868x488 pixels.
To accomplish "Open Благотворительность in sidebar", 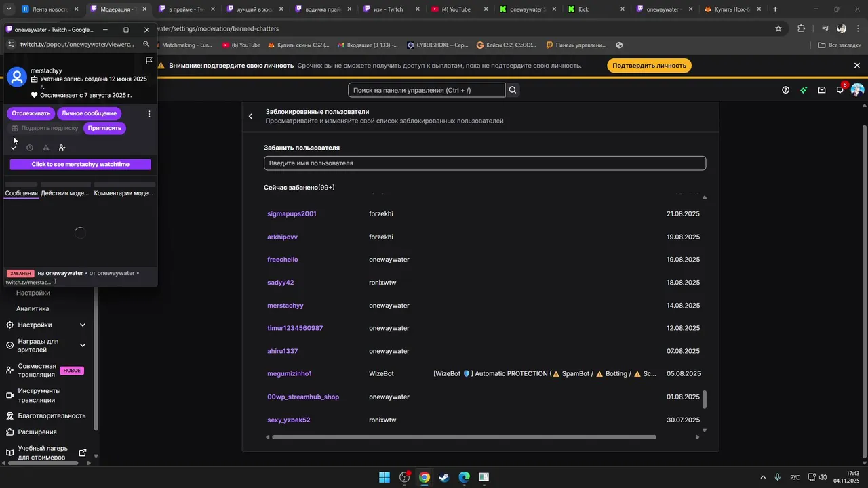I will [x=46, y=415].
